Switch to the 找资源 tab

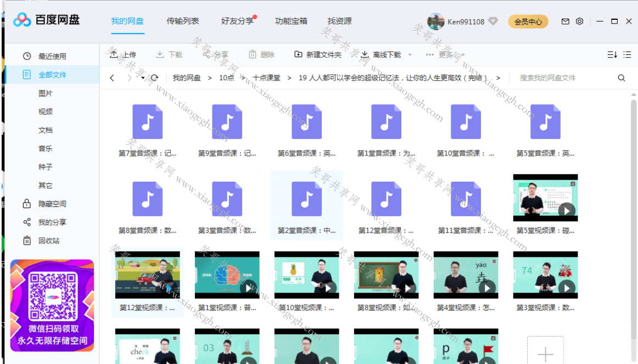pos(339,21)
